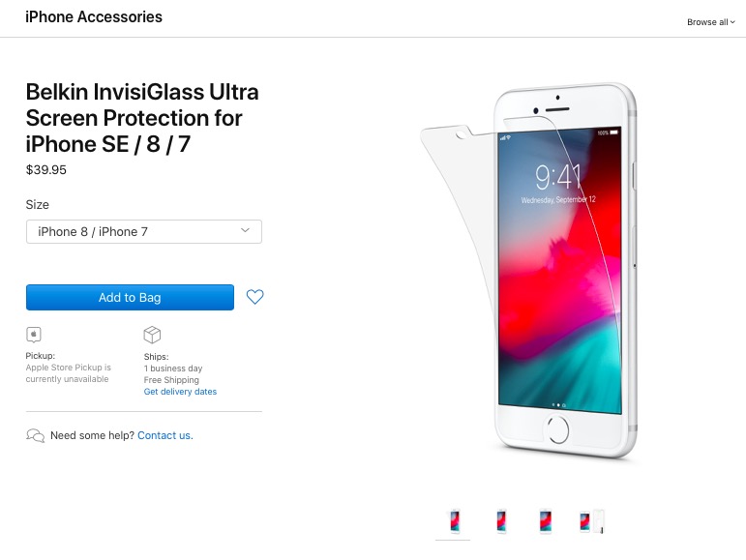The image size is (746, 560).
Task: Click the chat bubbles help icon
Action: tap(35, 435)
